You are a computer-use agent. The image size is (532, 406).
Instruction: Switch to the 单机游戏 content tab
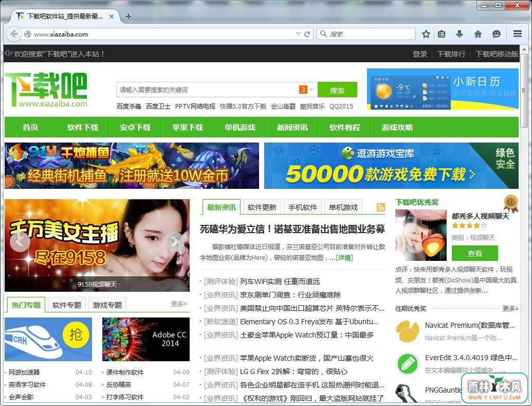point(343,207)
